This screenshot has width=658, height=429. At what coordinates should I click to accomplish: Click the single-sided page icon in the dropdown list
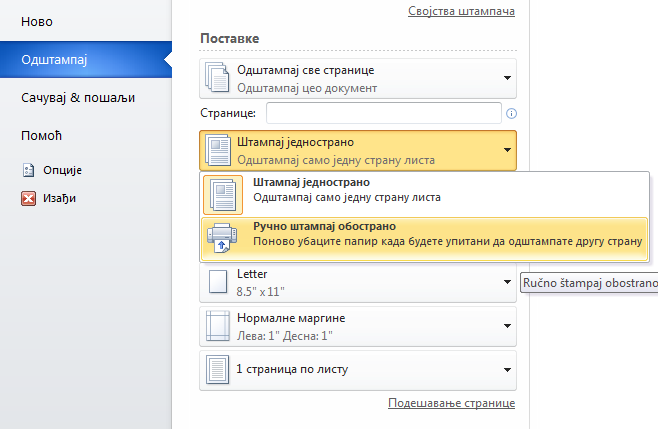[223, 195]
